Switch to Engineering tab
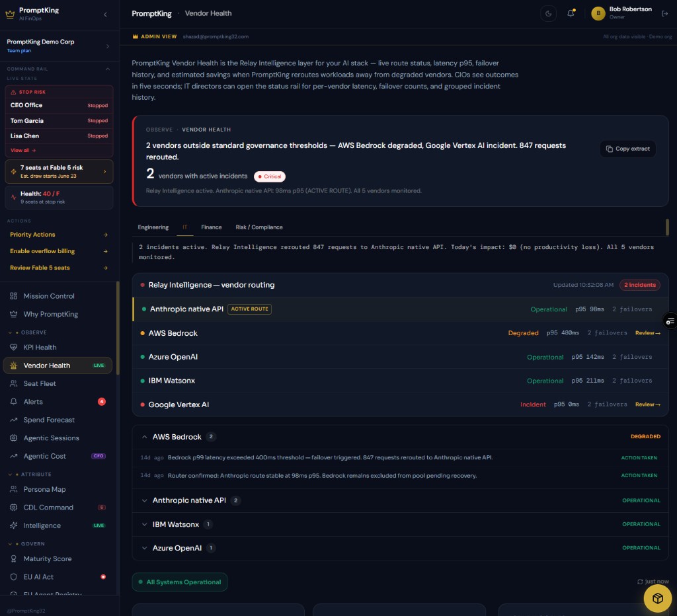The width and height of the screenshot is (677, 616). [x=153, y=227]
